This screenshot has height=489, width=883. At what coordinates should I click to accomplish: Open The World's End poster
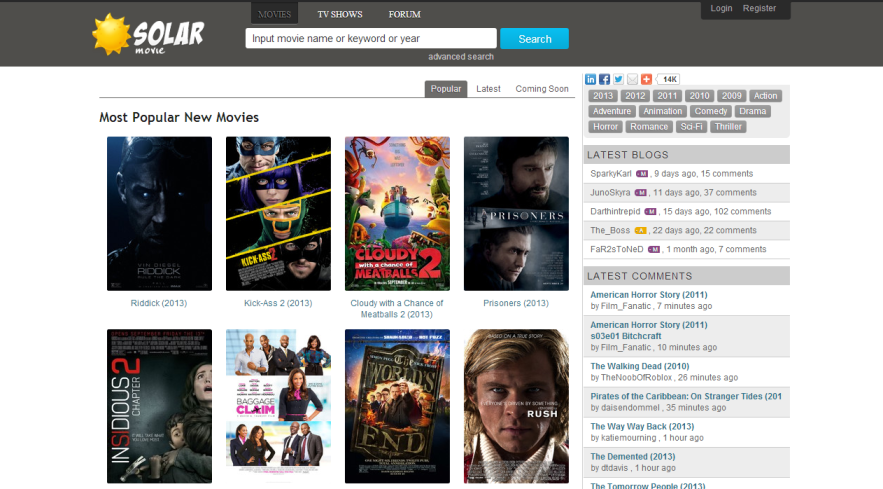click(x=397, y=406)
